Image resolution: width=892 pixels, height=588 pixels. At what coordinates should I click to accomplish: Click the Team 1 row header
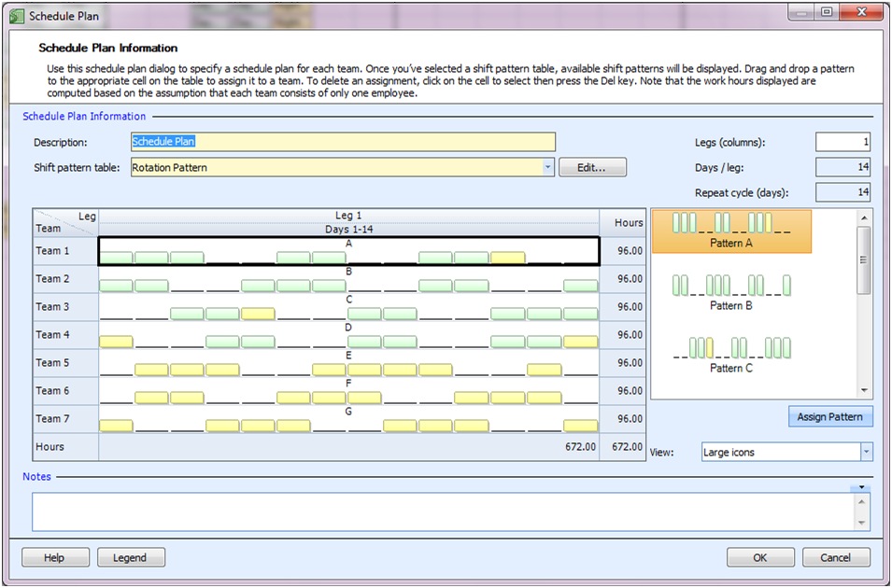pos(65,251)
